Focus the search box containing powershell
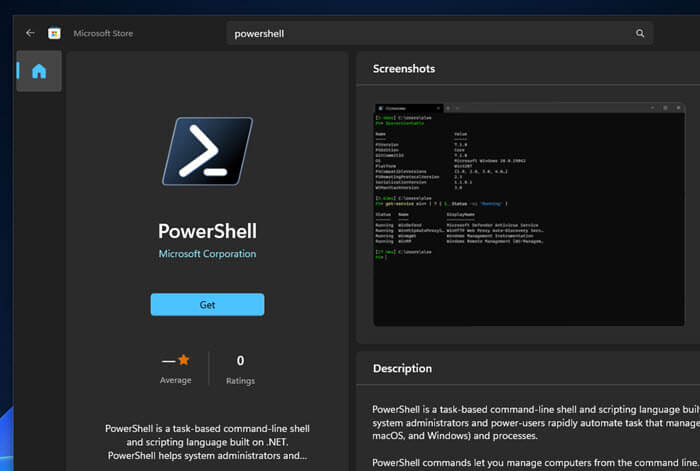700x471 pixels. pyautogui.click(x=440, y=33)
